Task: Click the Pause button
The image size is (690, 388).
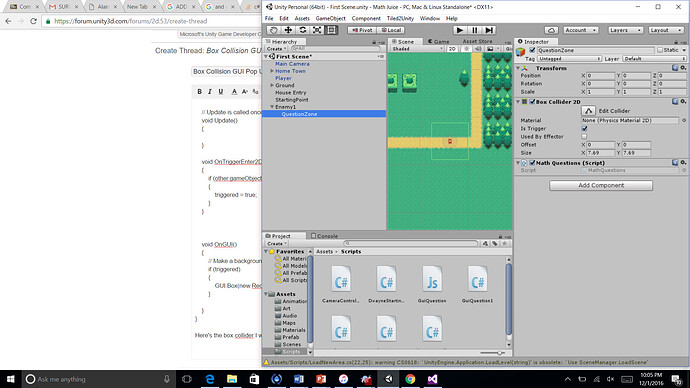Action: (x=474, y=30)
